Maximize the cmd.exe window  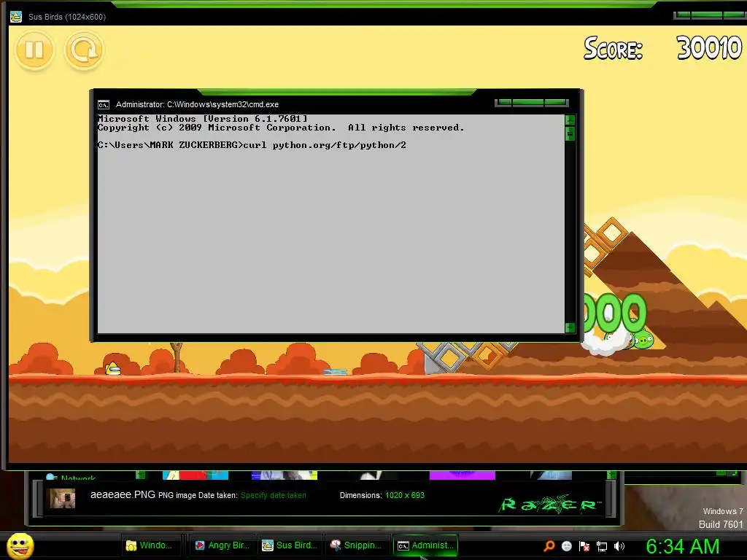click(528, 102)
